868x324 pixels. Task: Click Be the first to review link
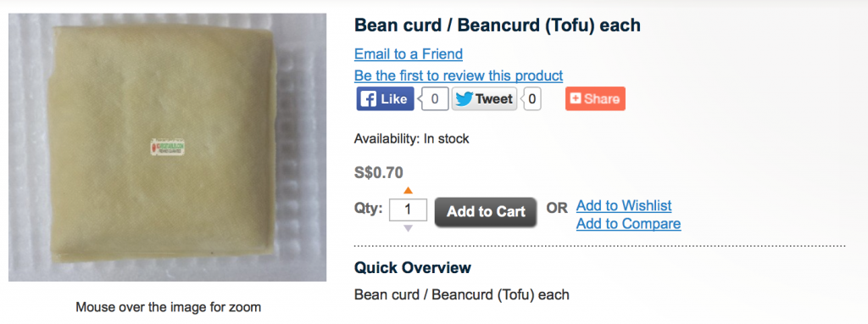tap(459, 75)
